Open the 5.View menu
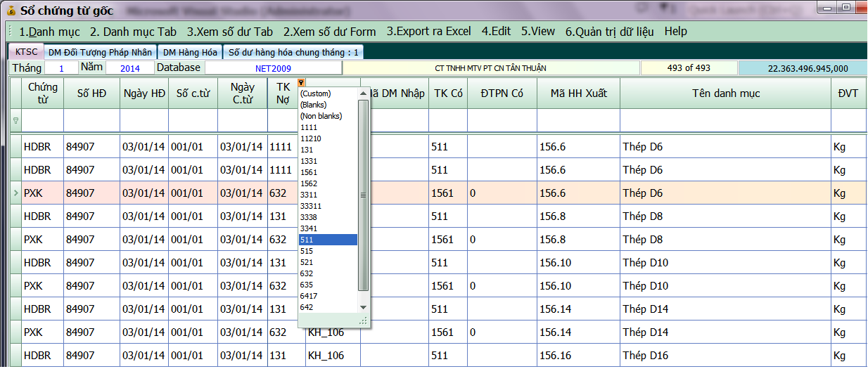Viewport: 868px width, 369px height. 538,32
